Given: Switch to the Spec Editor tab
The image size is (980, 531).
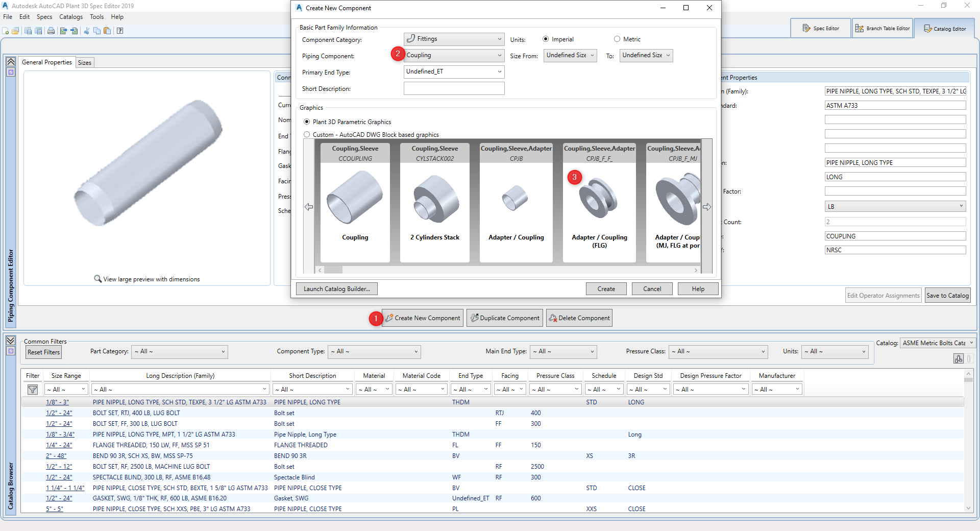Looking at the screenshot, I should (x=820, y=29).
